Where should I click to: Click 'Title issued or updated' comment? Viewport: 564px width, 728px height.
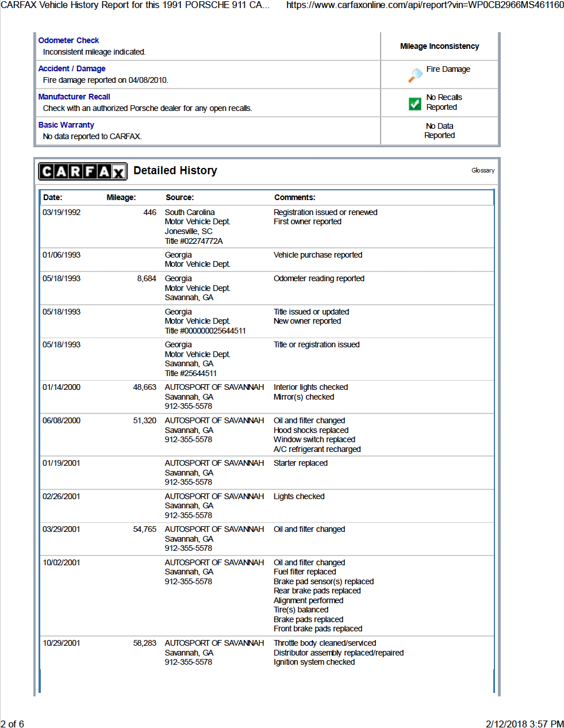pos(312,312)
